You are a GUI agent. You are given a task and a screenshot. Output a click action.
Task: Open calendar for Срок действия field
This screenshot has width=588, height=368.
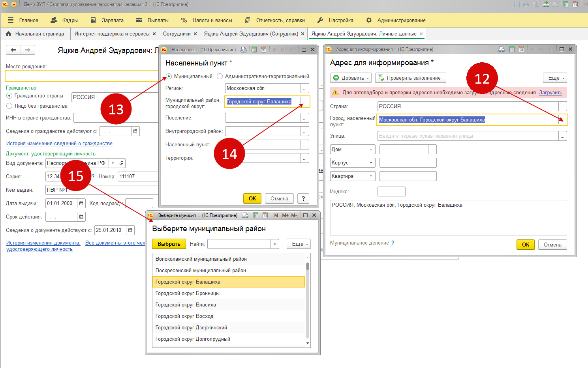point(81,217)
